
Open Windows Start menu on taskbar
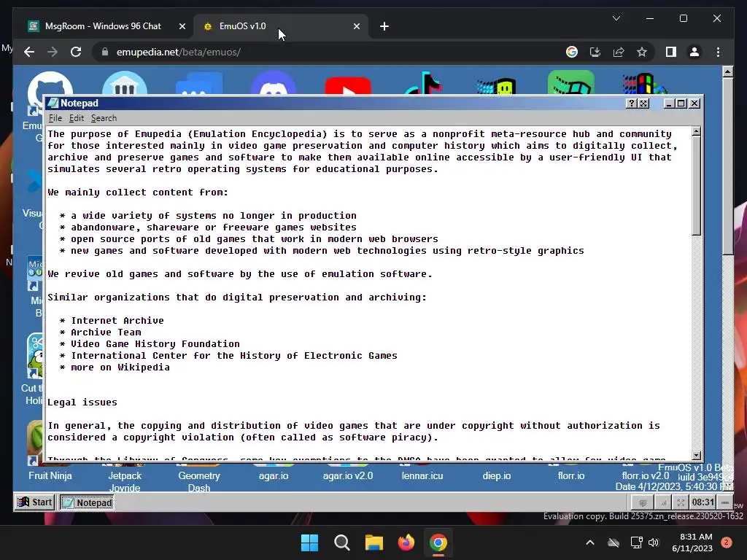tap(309, 542)
